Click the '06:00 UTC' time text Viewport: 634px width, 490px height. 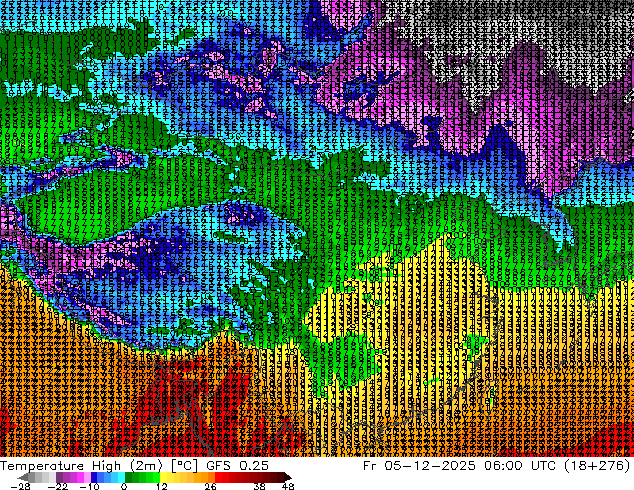[x=522, y=466]
